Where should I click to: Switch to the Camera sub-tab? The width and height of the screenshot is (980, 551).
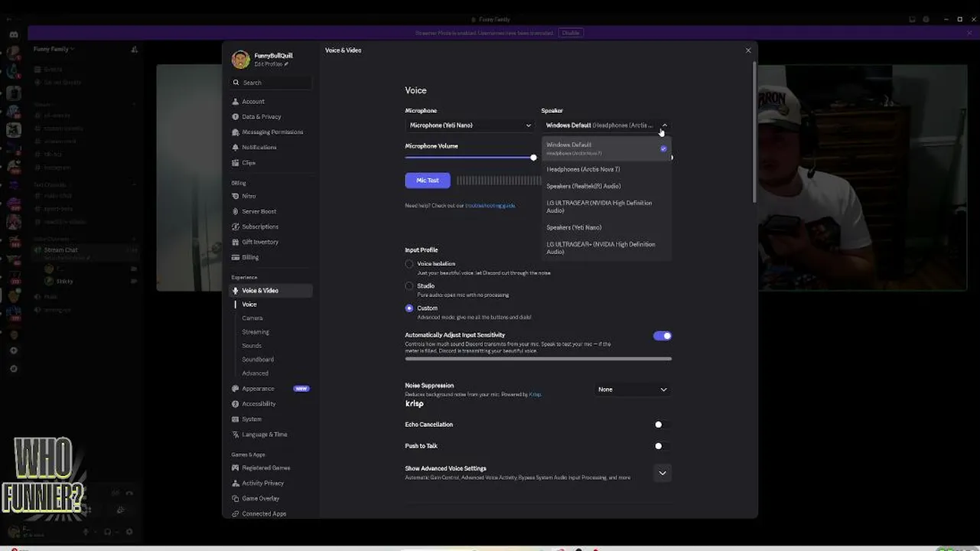click(x=252, y=318)
